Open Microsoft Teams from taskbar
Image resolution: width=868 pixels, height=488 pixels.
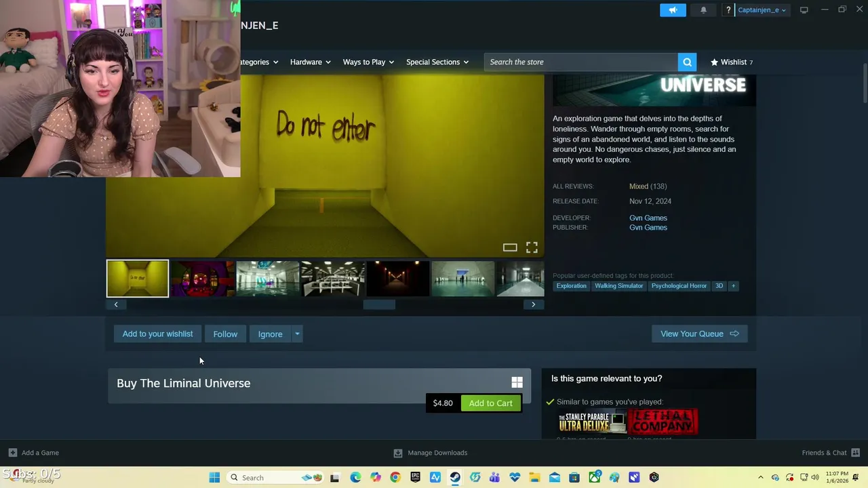tap(494, 478)
